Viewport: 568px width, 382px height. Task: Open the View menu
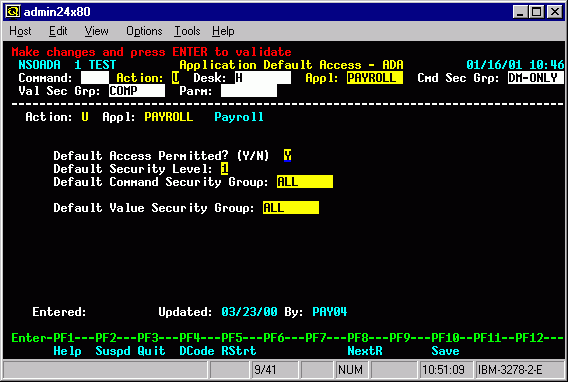pyautogui.click(x=96, y=32)
